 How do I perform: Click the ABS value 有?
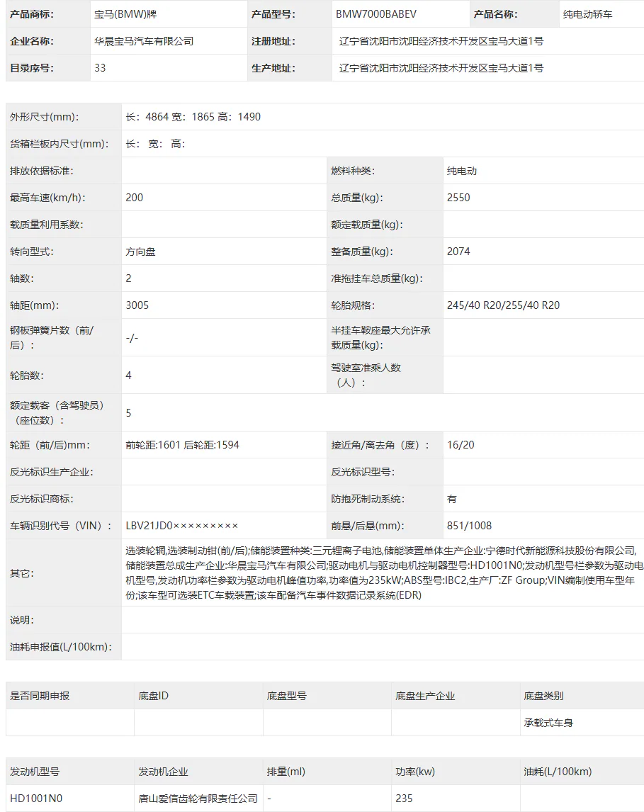click(452, 499)
